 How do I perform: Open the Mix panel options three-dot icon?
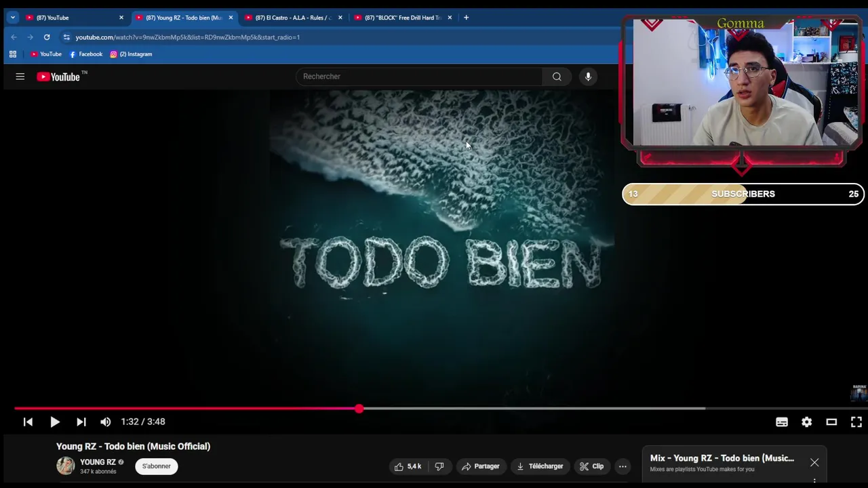(x=814, y=482)
